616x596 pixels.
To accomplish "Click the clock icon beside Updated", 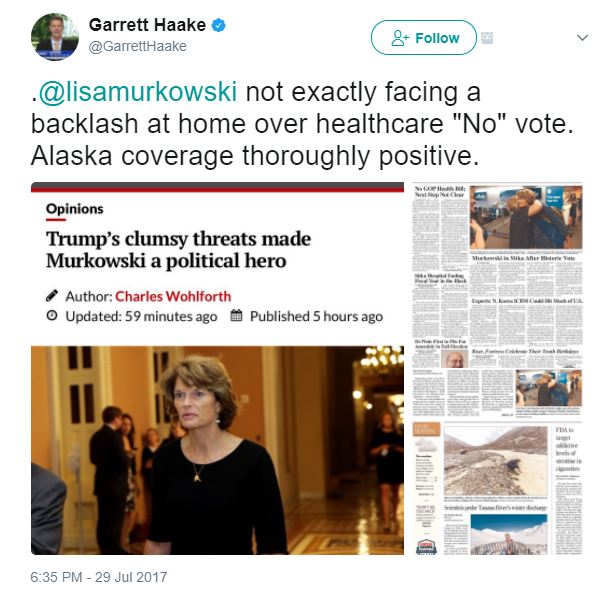I will (x=52, y=315).
